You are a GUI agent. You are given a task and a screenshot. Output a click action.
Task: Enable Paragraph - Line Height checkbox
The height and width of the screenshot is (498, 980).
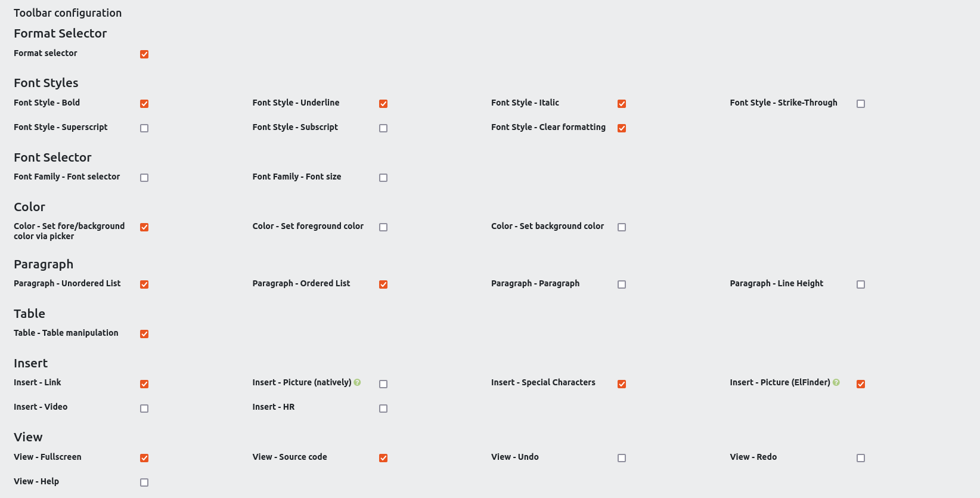861,284
